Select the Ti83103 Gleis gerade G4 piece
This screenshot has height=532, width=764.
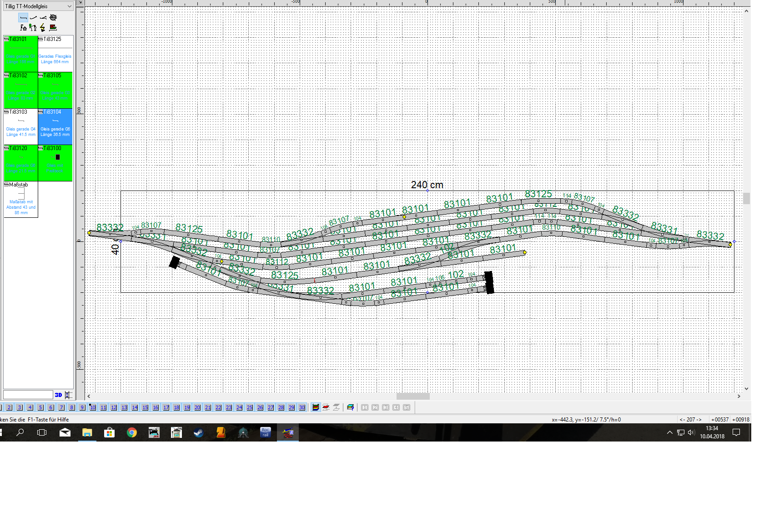click(x=21, y=126)
